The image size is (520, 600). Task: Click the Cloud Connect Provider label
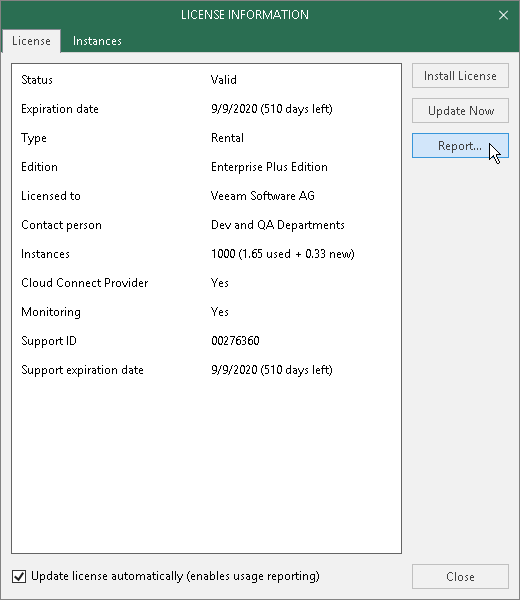point(85,283)
